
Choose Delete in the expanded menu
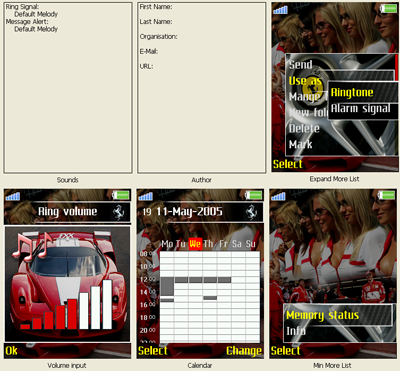304,129
